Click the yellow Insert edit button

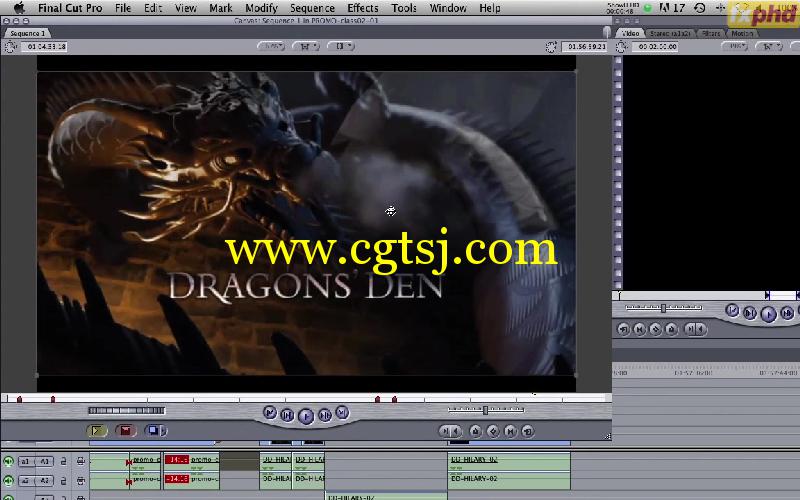97,431
